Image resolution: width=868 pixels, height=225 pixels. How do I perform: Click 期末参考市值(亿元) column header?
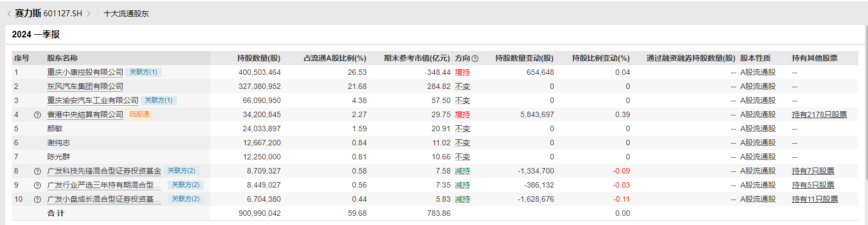[x=417, y=58]
